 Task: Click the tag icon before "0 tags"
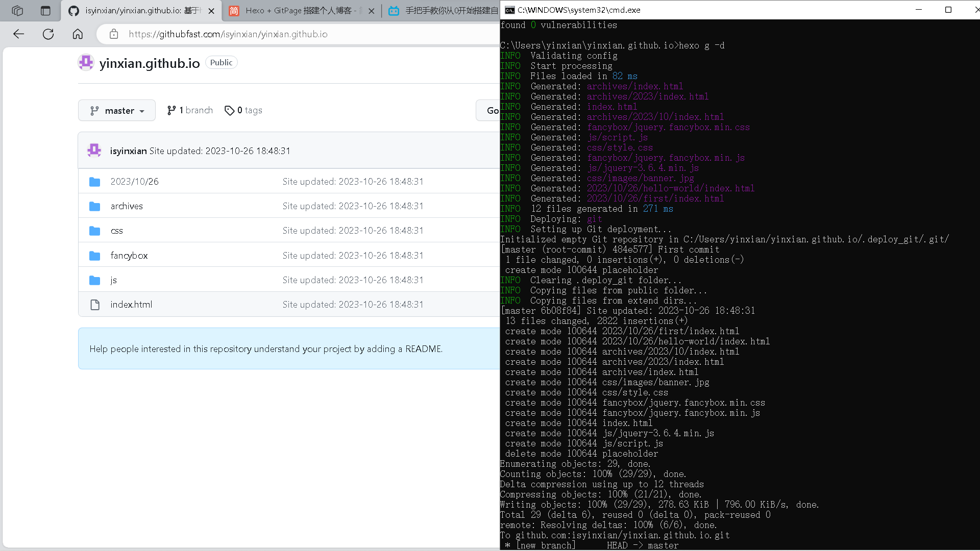click(x=230, y=110)
